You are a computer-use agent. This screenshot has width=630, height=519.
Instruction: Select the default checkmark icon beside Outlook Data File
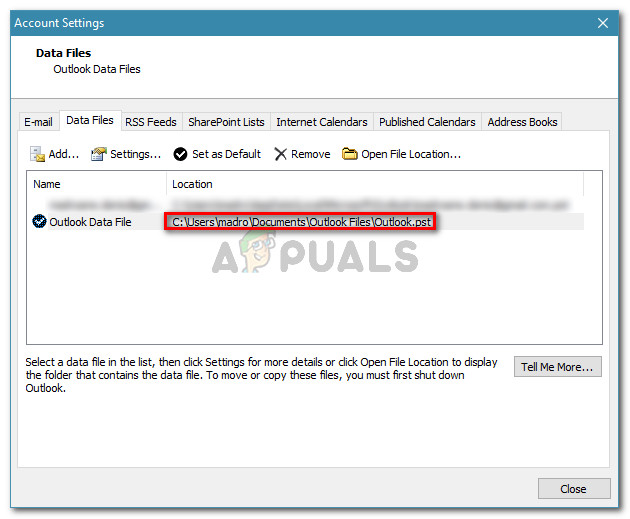39,221
